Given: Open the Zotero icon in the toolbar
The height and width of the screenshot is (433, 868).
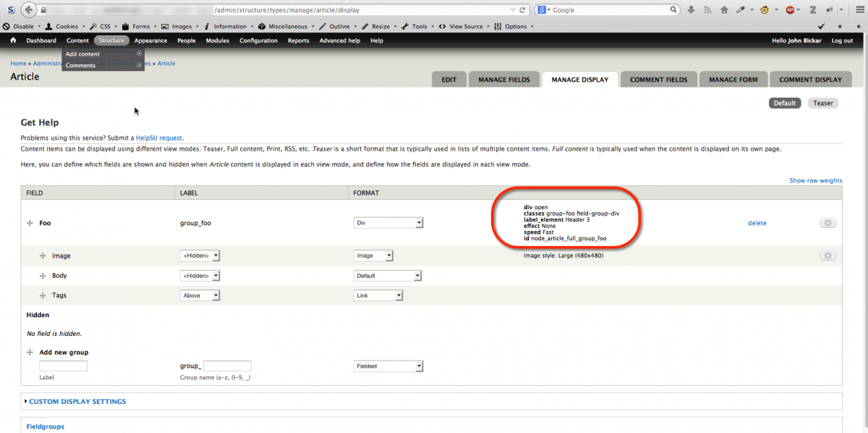Looking at the screenshot, I should coord(812,9).
